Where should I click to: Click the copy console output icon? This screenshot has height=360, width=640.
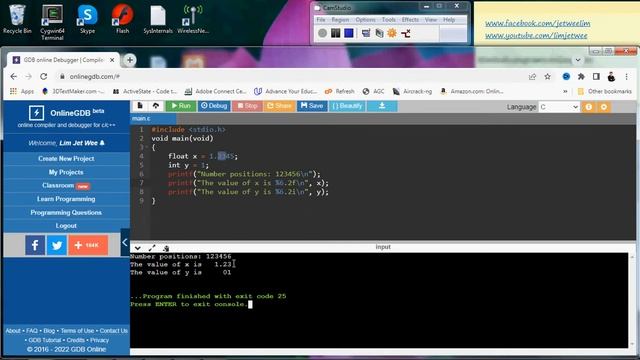pos(166,248)
